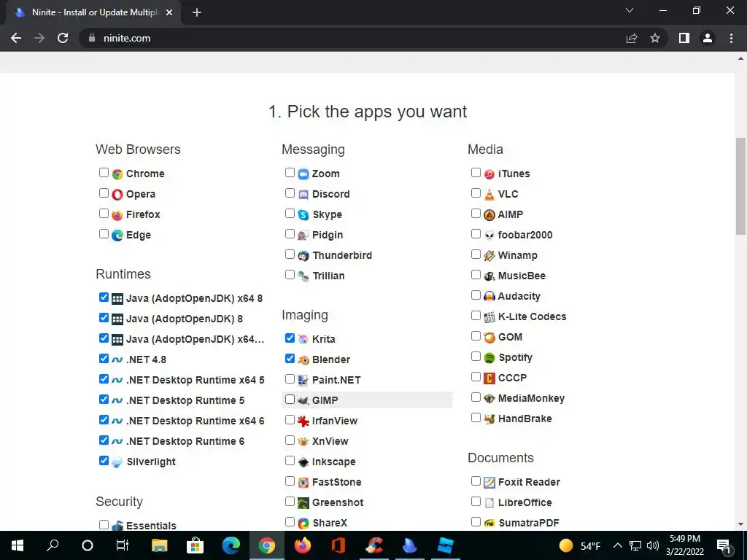
Task: Click the Firefox logo icon in the list
Action: (x=117, y=215)
